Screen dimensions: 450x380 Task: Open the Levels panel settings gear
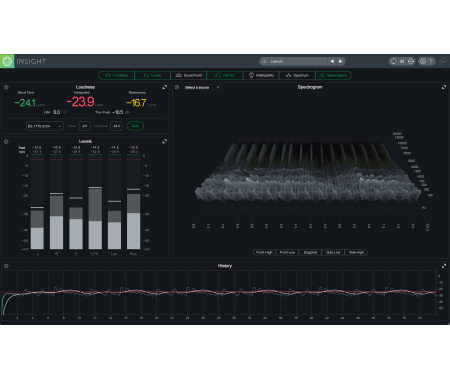6,142
